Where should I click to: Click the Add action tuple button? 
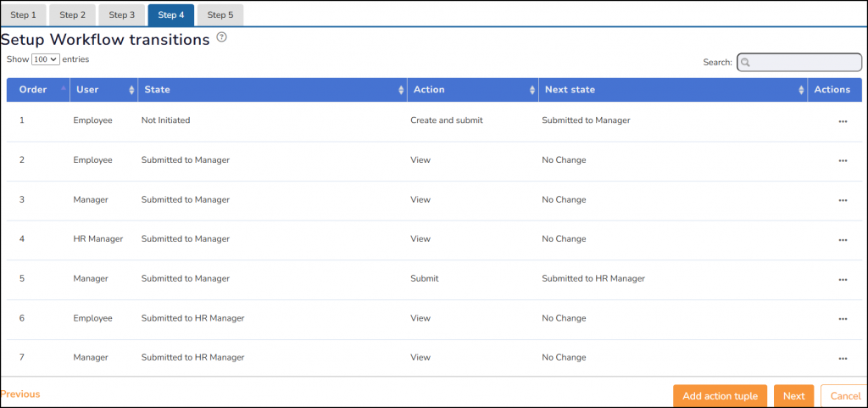[721, 396]
